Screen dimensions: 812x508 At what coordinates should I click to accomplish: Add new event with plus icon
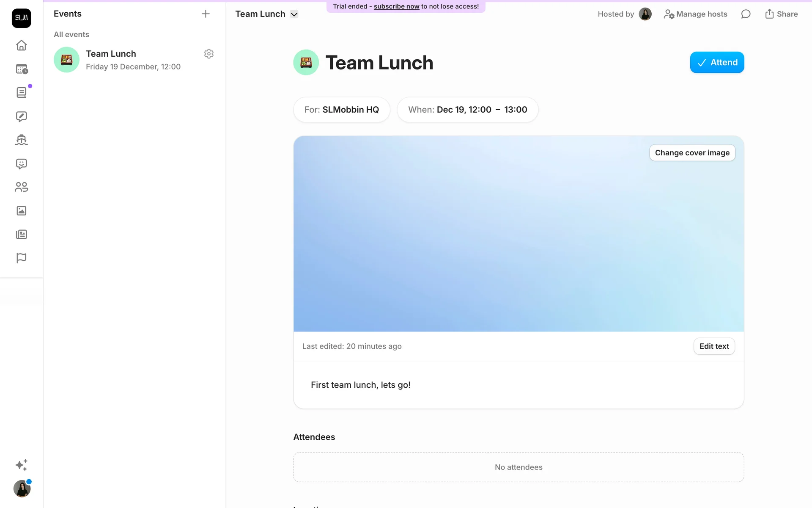(206, 14)
